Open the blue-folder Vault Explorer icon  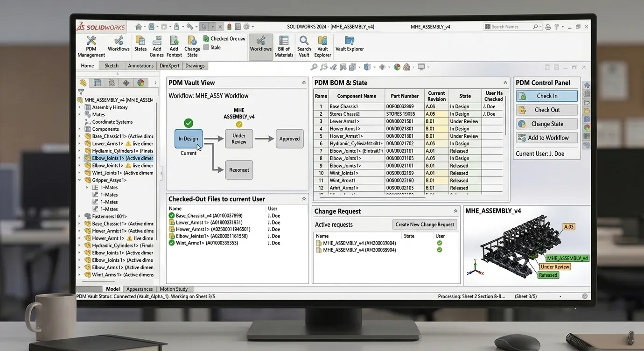[x=350, y=40]
